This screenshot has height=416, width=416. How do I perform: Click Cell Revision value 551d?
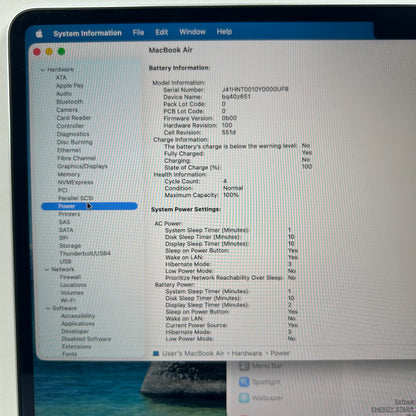click(229, 132)
